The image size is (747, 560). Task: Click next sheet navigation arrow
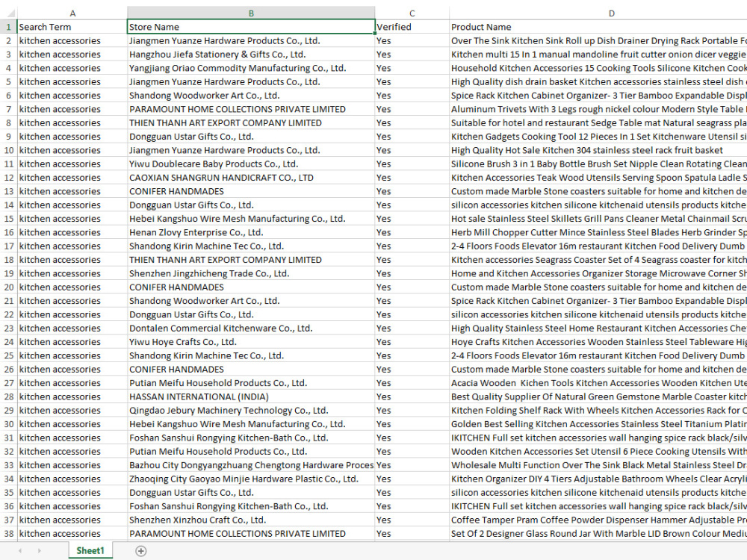click(39, 551)
